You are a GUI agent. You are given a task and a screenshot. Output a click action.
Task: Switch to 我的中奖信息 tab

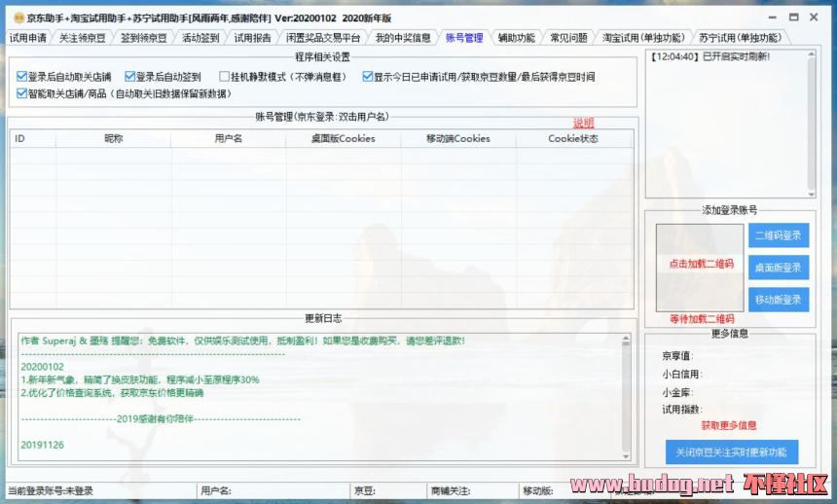click(x=403, y=38)
